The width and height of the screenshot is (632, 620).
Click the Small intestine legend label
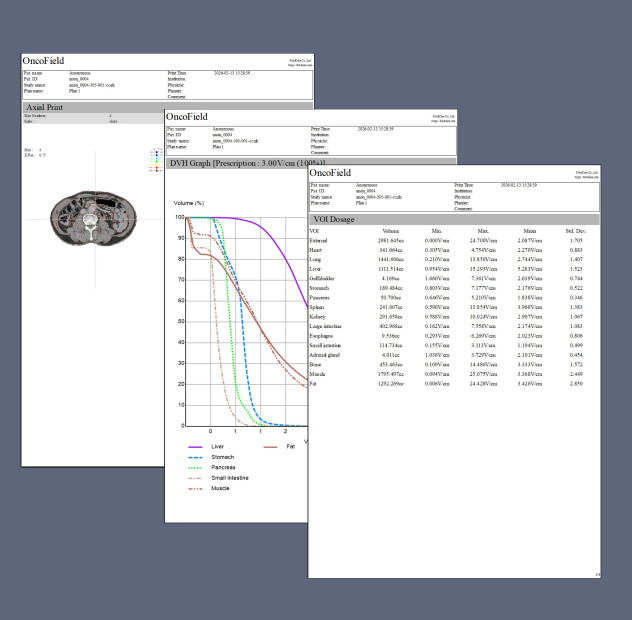pyautogui.click(x=230, y=478)
